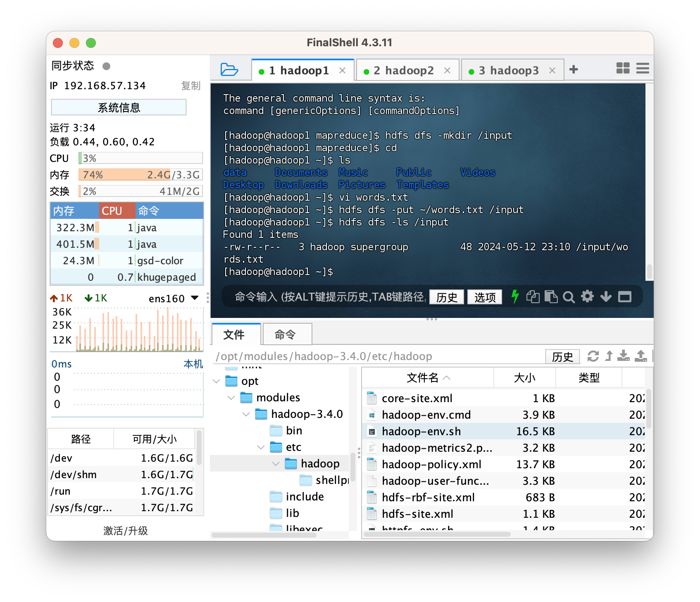
Task: Sort files by 类型 column
Action: pyautogui.click(x=589, y=377)
